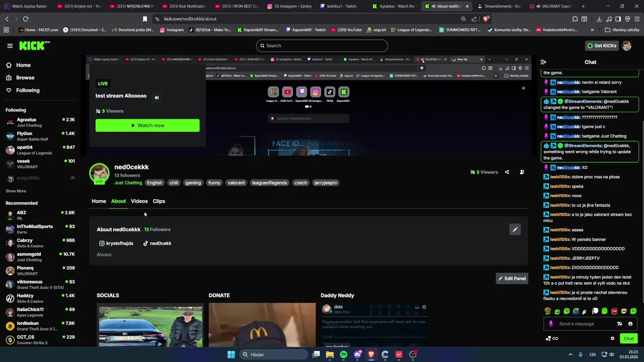Mute the stream preview speaker icon
This screenshot has width=644, height=362.
pos(156,98)
